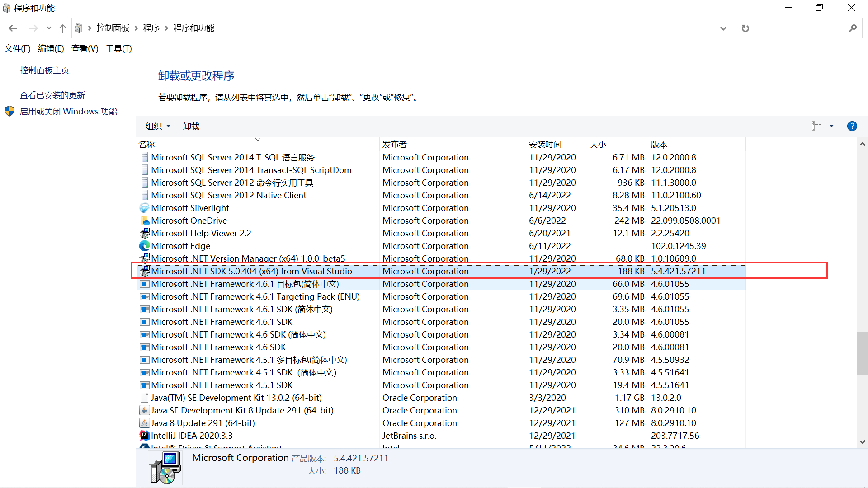Select Microsoft Silverlight icon
This screenshot has width=868, height=488.
click(144, 208)
